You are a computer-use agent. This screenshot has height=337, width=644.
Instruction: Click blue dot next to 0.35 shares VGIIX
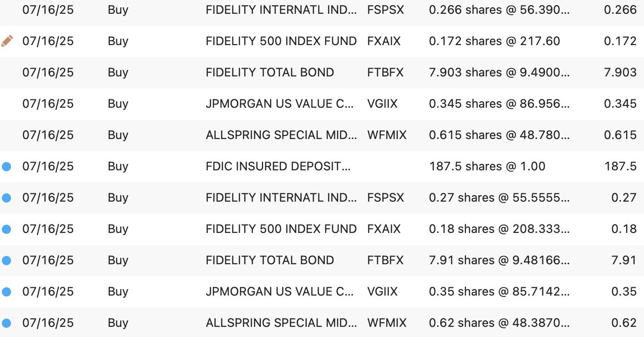(x=6, y=292)
